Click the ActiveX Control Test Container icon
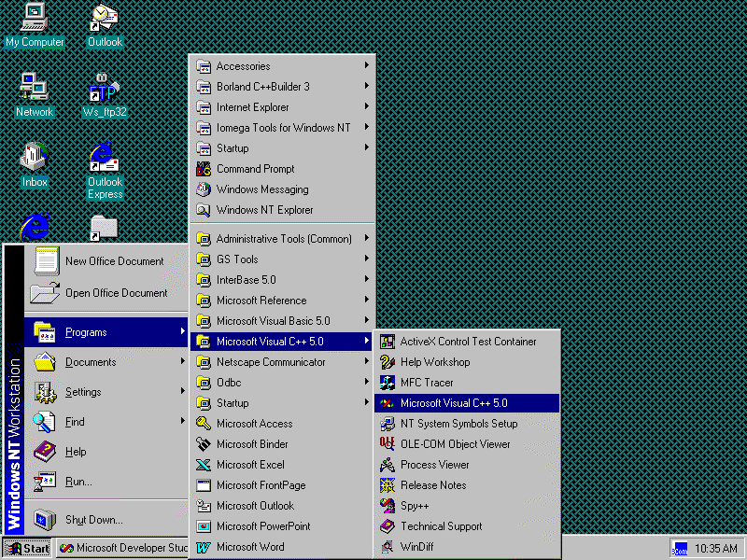The height and width of the screenshot is (560, 747). click(x=388, y=342)
